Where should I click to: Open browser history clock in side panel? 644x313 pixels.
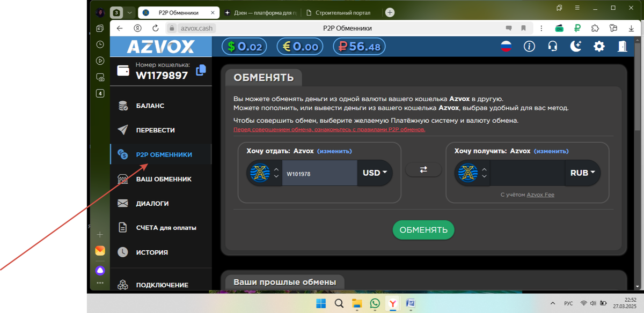[x=100, y=44]
